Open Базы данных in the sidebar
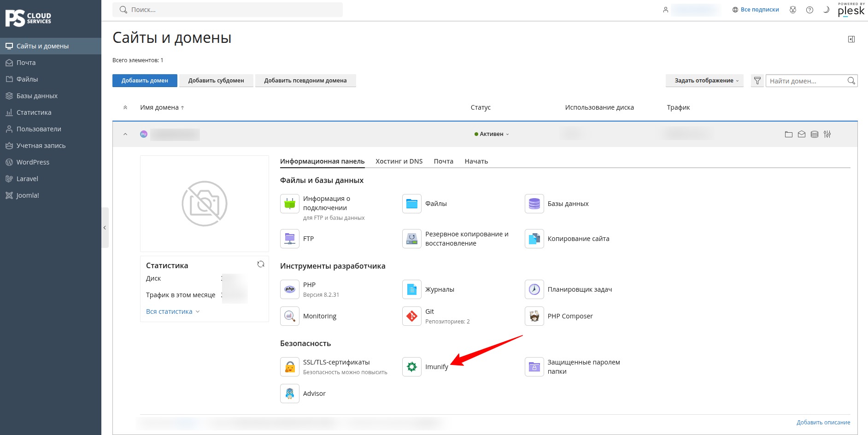The image size is (868, 435). pos(51,96)
